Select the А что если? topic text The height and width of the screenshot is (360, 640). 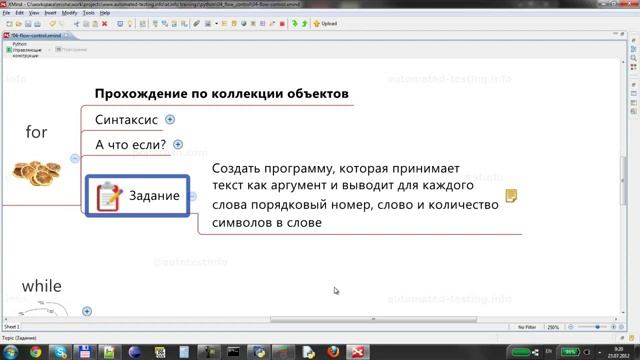tap(131, 144)
